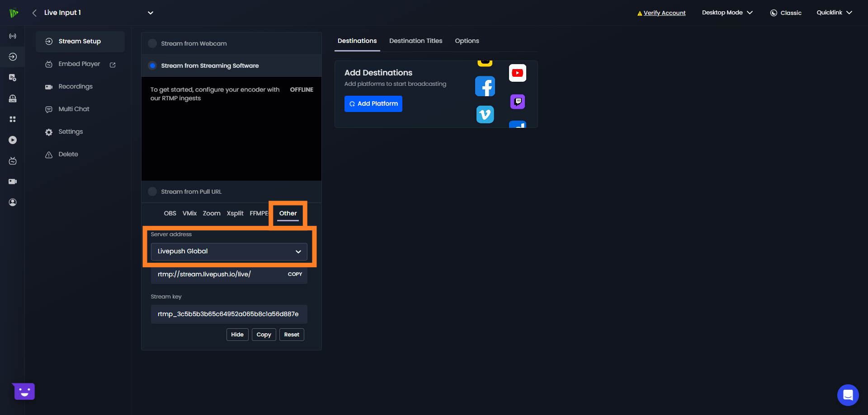This screenshot has height=415, width=868.
Task: Click the stream key text field
Action: (x=229, y=314)
